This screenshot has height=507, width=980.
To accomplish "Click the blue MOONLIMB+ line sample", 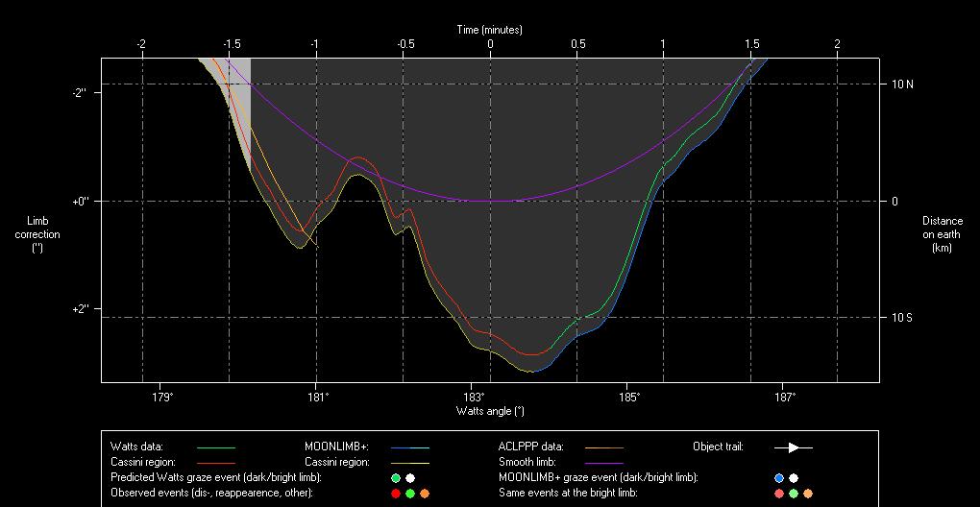I will coord(410,447).
